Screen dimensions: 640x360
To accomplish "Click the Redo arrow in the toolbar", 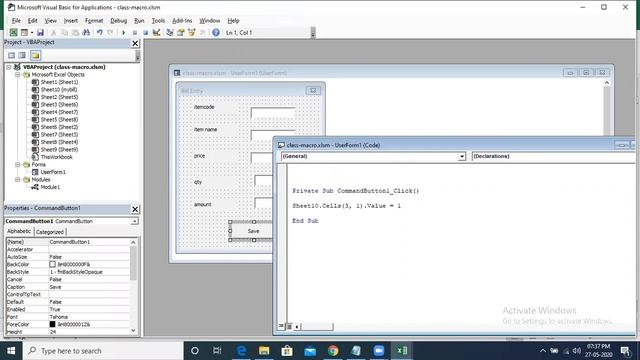I will 110,32.
